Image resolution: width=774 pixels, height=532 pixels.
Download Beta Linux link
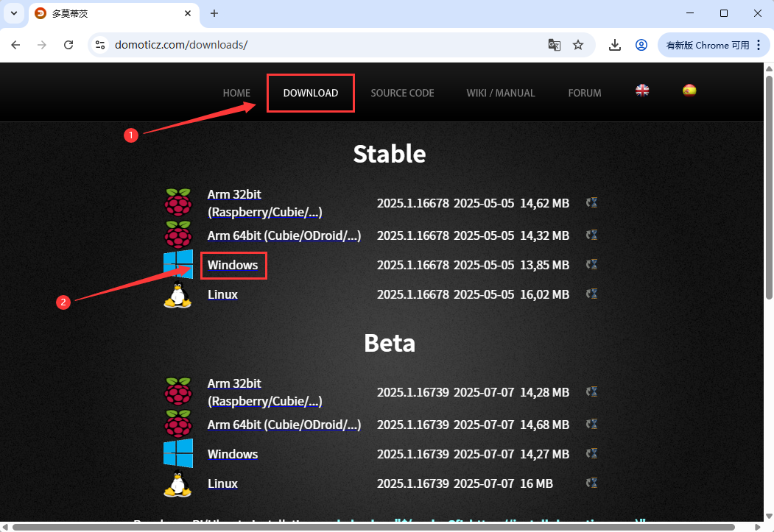click(x=222, y=483)
